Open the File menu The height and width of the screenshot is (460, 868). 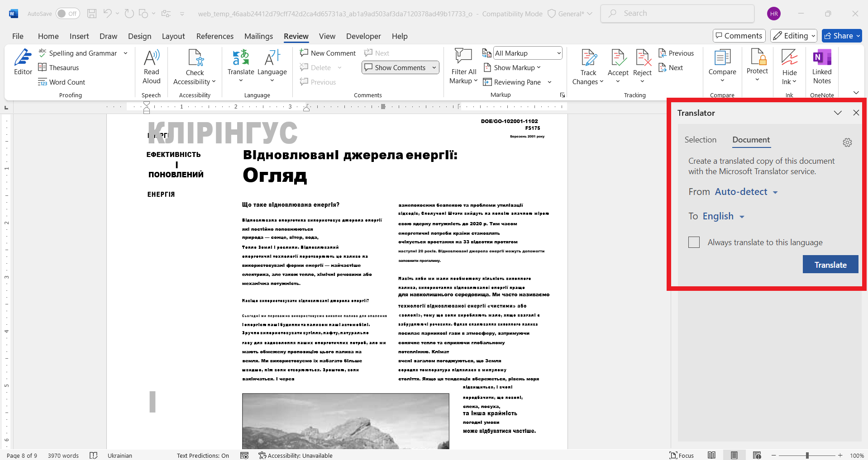pos(18,36)
